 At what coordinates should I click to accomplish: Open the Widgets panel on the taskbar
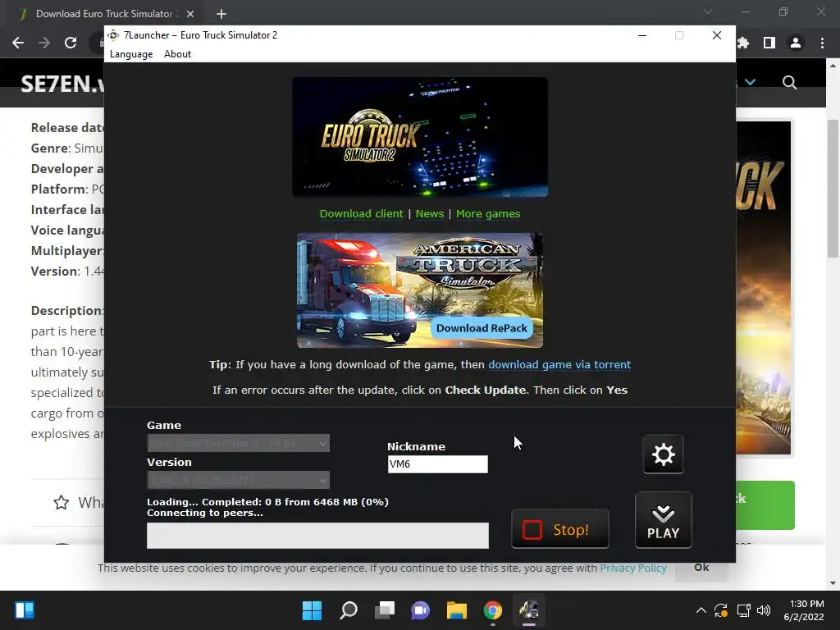[25, 610]
